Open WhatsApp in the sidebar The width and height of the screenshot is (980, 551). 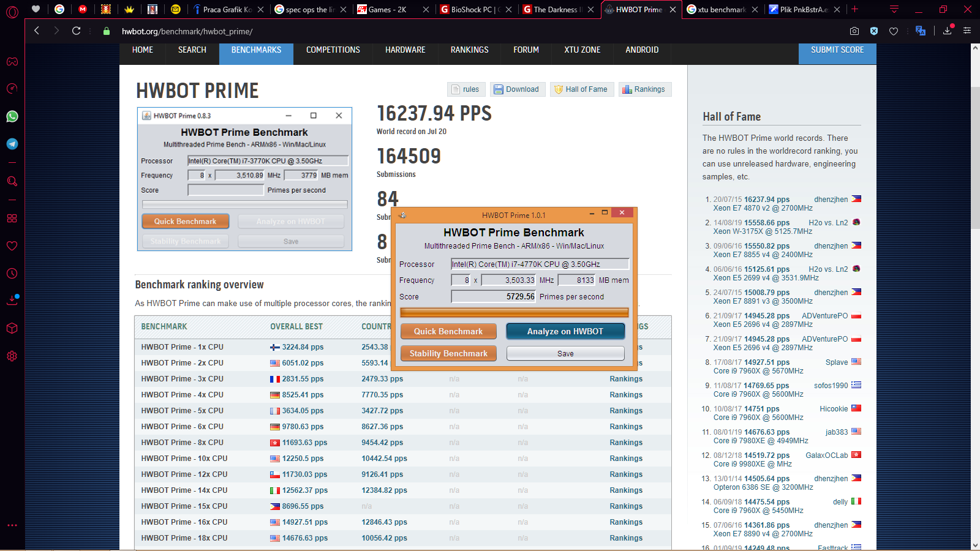[12, 116]
